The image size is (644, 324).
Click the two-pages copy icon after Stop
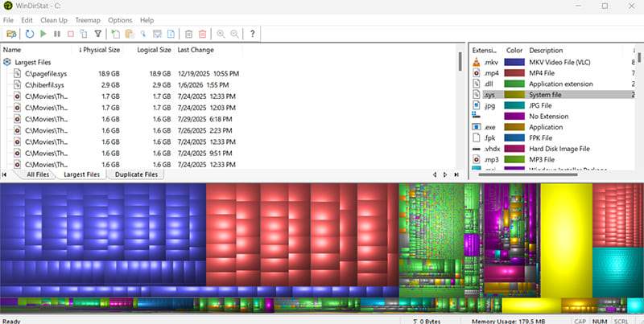click(84, 34)
